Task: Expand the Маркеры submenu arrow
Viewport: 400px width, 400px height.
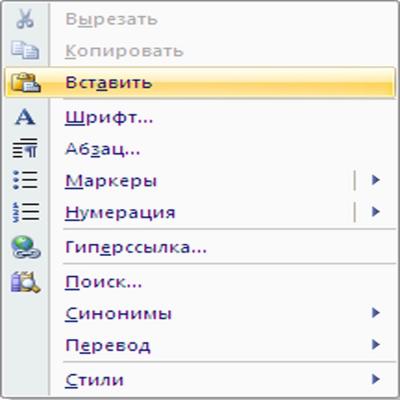Action: point(376,180)
